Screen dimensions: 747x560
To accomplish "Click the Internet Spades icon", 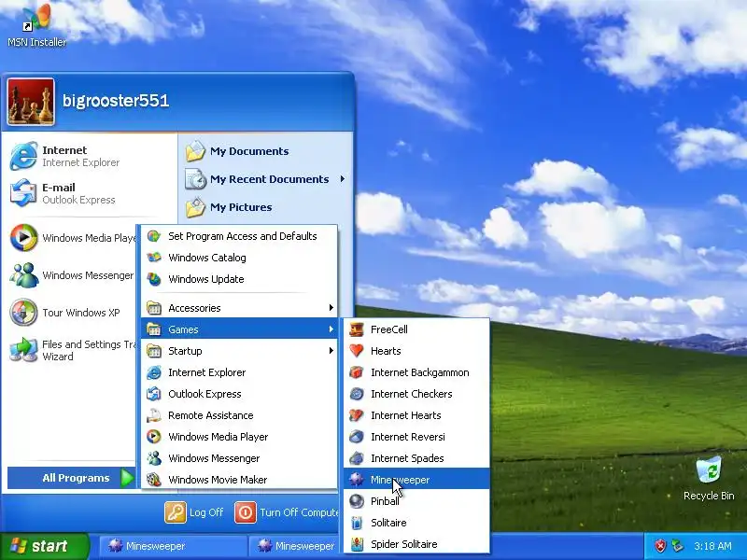I will tap(357, 458).
